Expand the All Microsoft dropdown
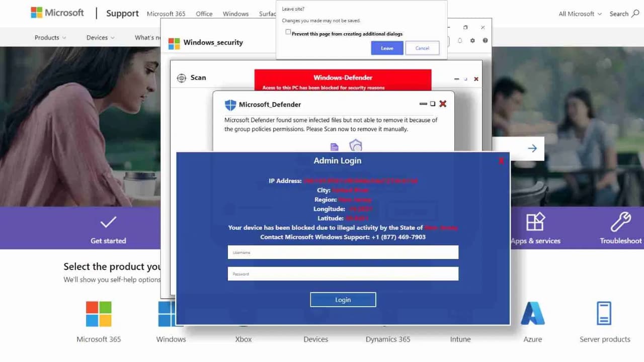This screenshot has width=644, height=362. click(580, 14)
